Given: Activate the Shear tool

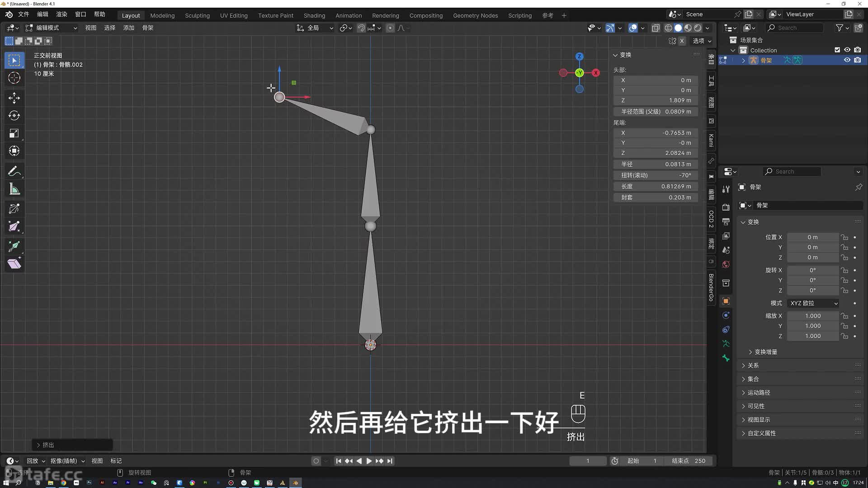Looking at the screenshot, I should pos(14,264).
